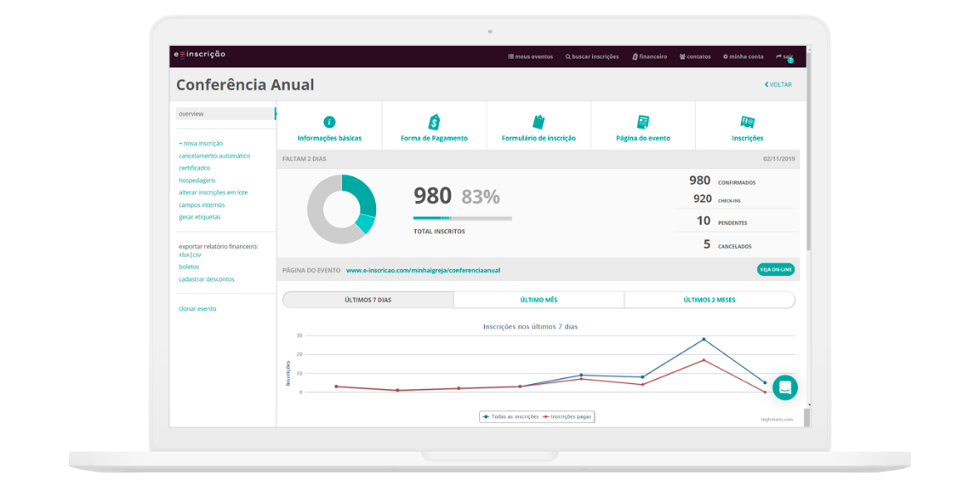
Task: Open certificados in the sidebar
Action: [194, 168]
